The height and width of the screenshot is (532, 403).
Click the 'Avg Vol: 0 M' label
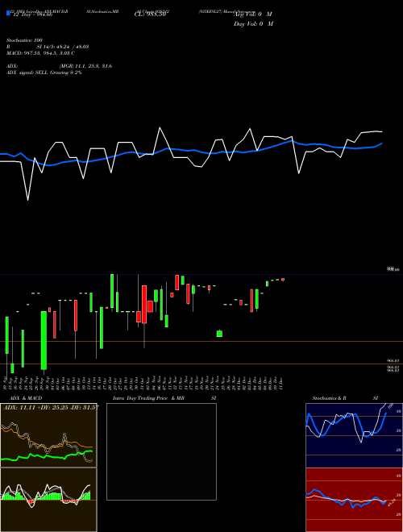253,15
